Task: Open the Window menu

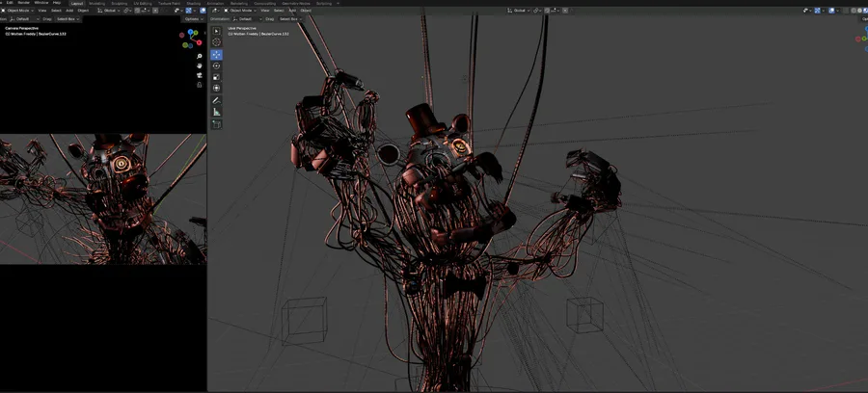Action: pyautogui.click(x=41, y=3)
